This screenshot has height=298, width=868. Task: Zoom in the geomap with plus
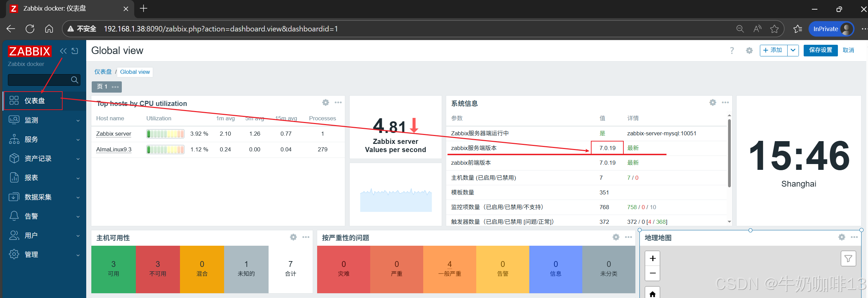[652, 258]
